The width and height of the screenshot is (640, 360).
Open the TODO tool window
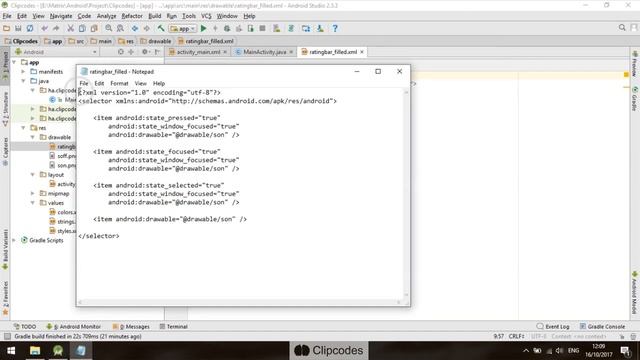[25, 327]
